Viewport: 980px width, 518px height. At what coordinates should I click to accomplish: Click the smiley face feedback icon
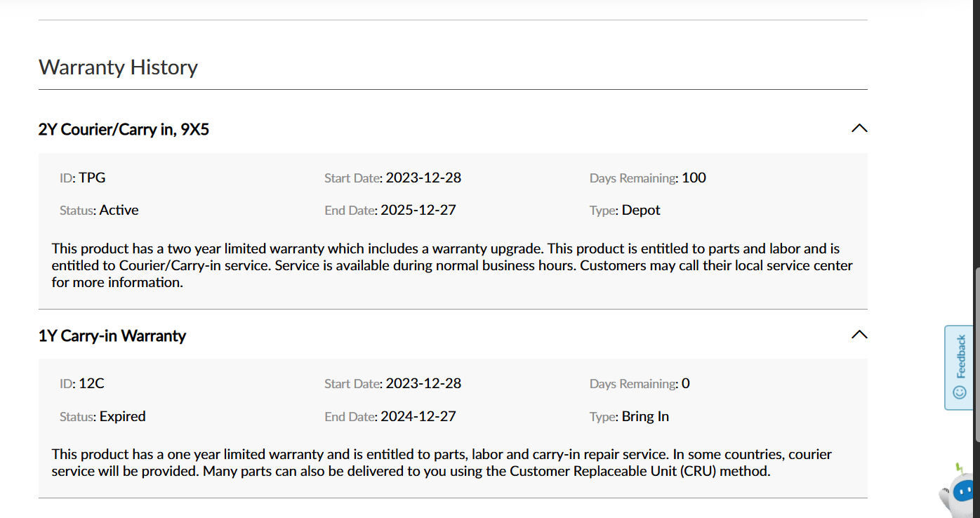pos(960,392)
